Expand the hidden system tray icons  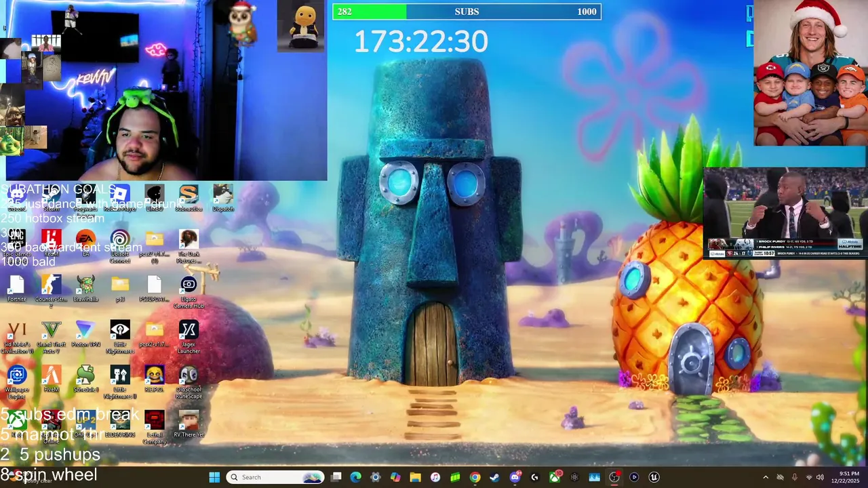(x=766, y=477)
